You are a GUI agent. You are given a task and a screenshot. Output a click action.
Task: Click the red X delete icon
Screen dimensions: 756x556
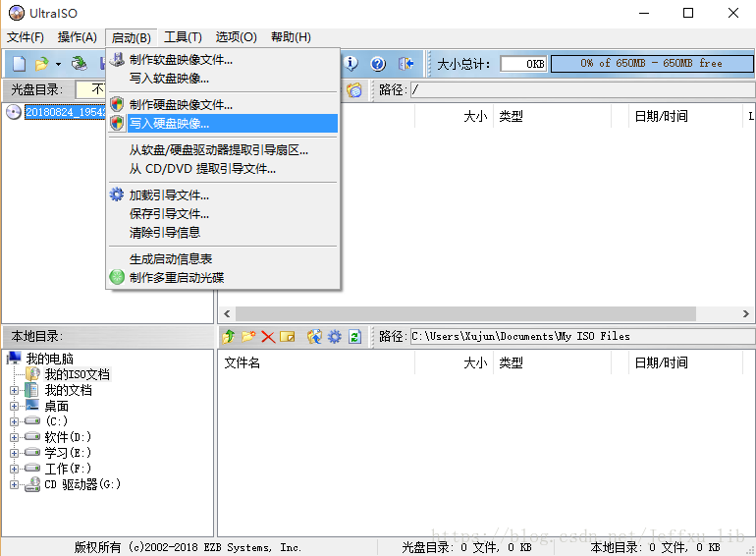pyautogui.click(x=268, y=336)
